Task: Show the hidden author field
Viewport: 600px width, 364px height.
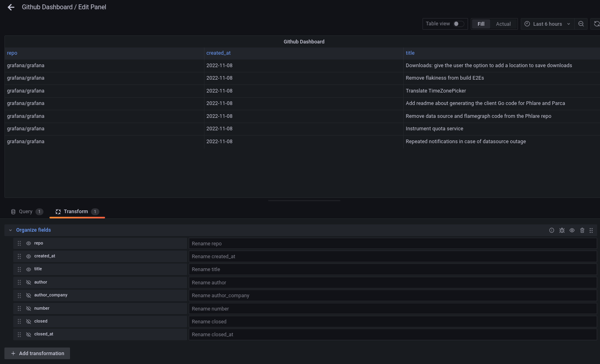Action: tap(28, 282)
